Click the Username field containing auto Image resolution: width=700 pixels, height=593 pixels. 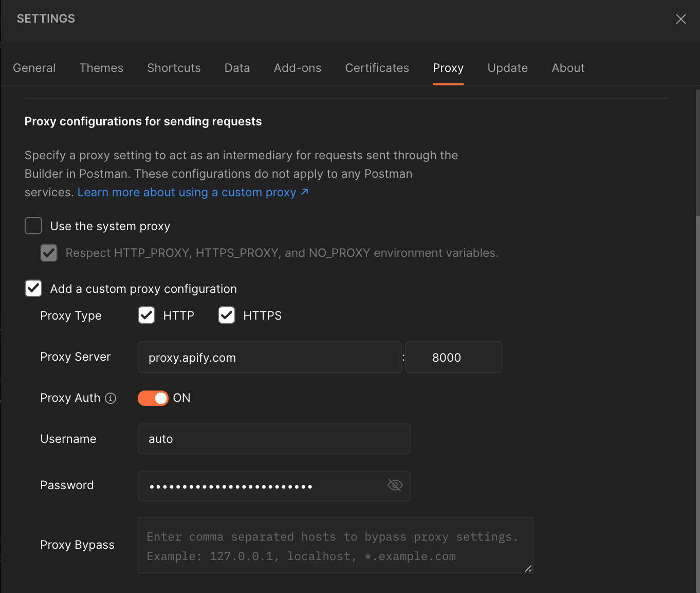[x=274, y=438]
